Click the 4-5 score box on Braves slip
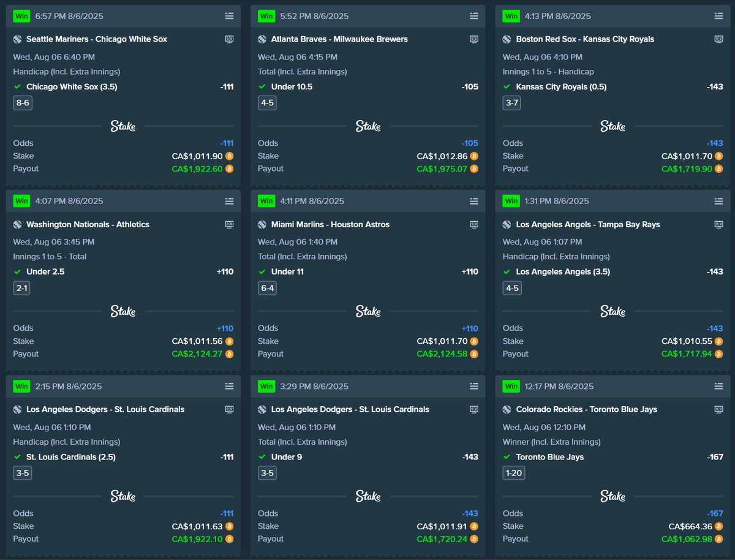 [x=268, y=103]
